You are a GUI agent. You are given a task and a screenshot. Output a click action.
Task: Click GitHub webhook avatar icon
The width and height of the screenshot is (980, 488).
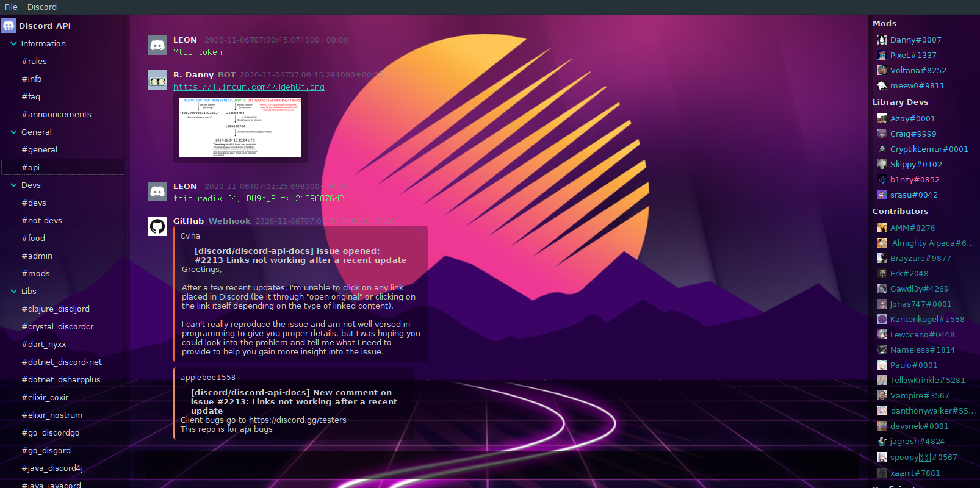coord(157,226)
